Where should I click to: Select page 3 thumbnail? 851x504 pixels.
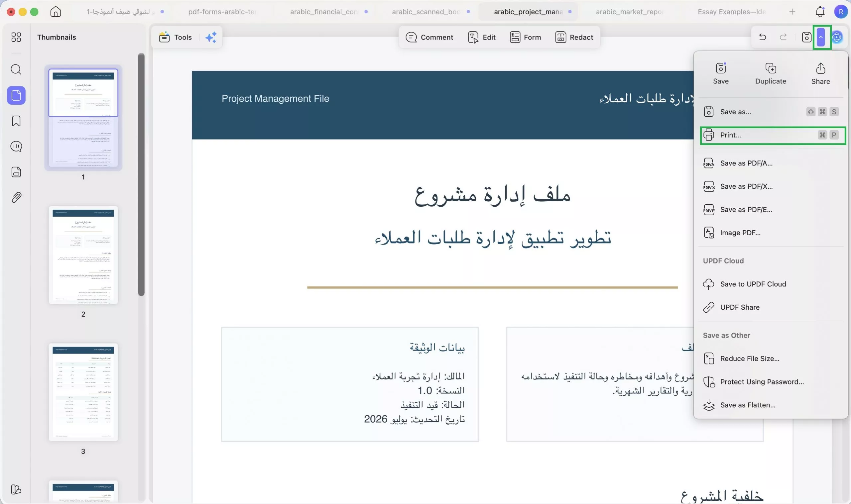pyautogui.click(x=83, y=392)
